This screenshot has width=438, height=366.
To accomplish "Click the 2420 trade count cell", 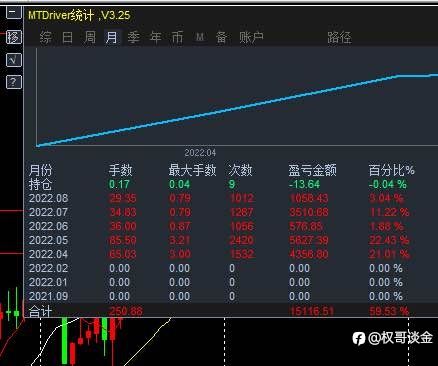I will 241,240.
